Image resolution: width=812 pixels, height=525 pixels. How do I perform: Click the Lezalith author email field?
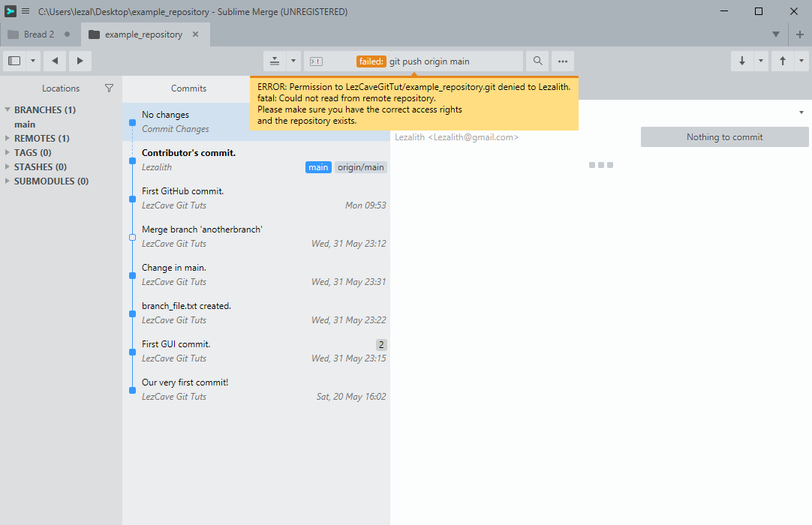(456, 137)
